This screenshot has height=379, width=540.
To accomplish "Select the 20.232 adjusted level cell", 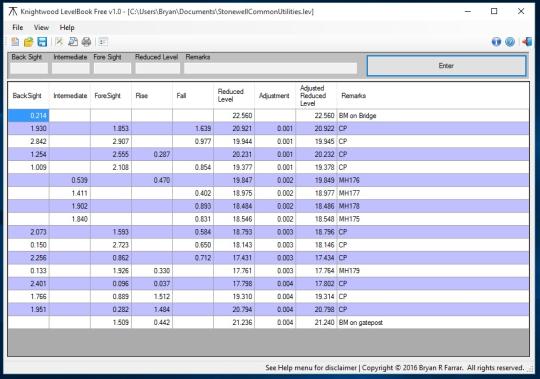I will [316, 154].
